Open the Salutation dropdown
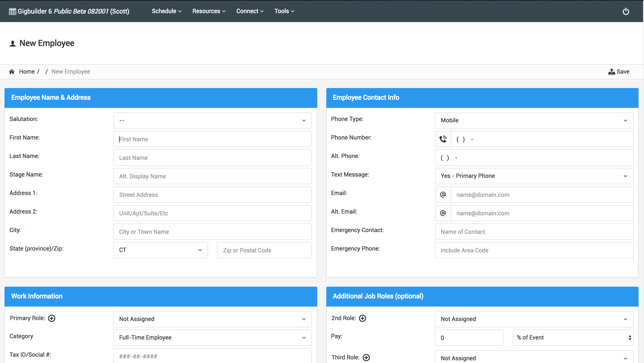This screenshot has width=644, height=363. coord(212,121)
